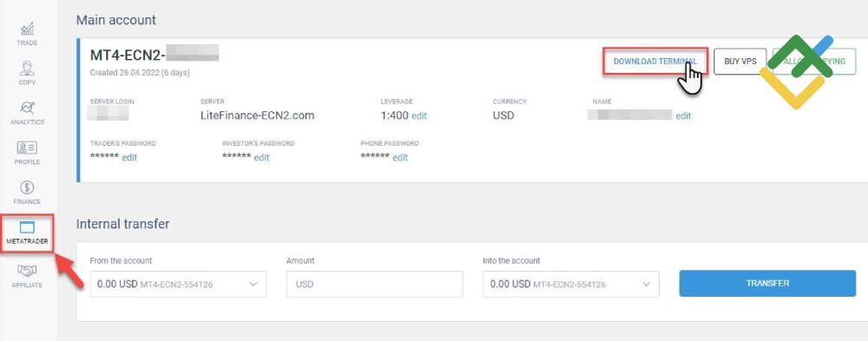Edit the trader's password
This screenshot has height=341, width=868.
[x=129, y=157]
